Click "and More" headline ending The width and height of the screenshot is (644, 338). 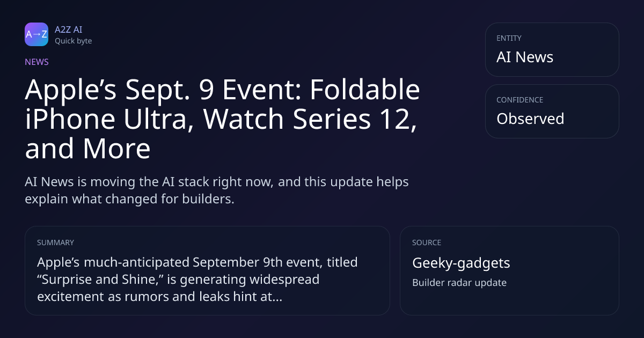pyautogui.click(x=87, y=149)
